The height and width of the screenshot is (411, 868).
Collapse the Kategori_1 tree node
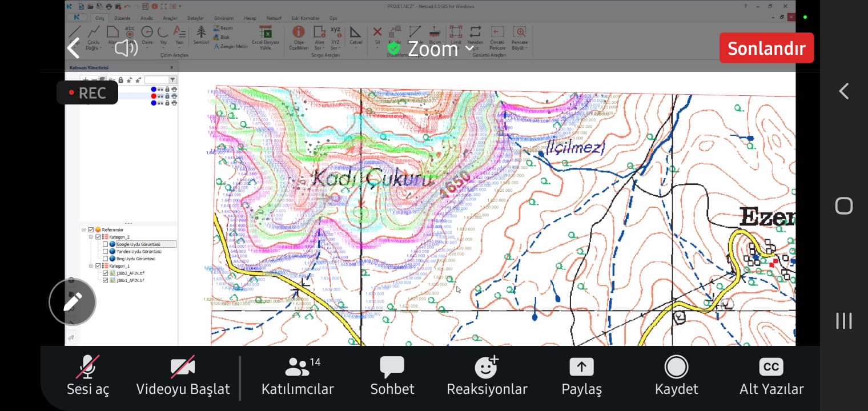[91, 266]
